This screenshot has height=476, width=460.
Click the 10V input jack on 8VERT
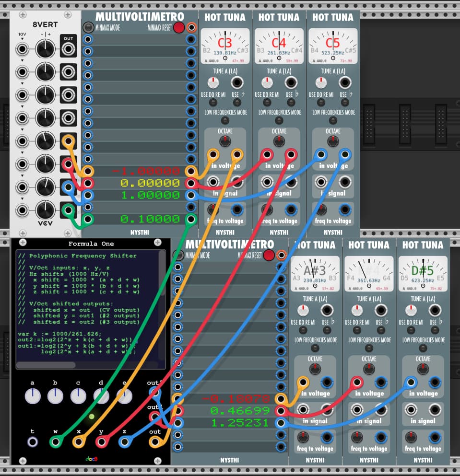point(22,49)
